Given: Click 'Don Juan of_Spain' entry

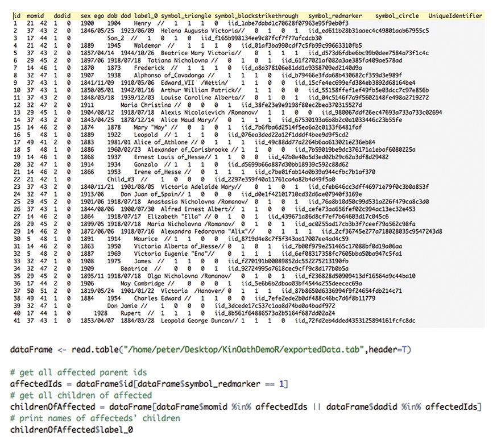Looking at the screenshot, I should pos(149,194).
